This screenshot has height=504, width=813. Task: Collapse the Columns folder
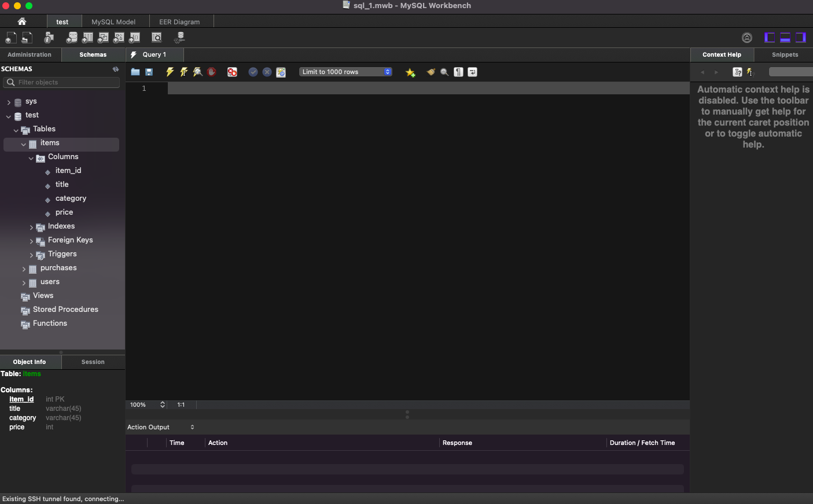[x=31, y=158]
